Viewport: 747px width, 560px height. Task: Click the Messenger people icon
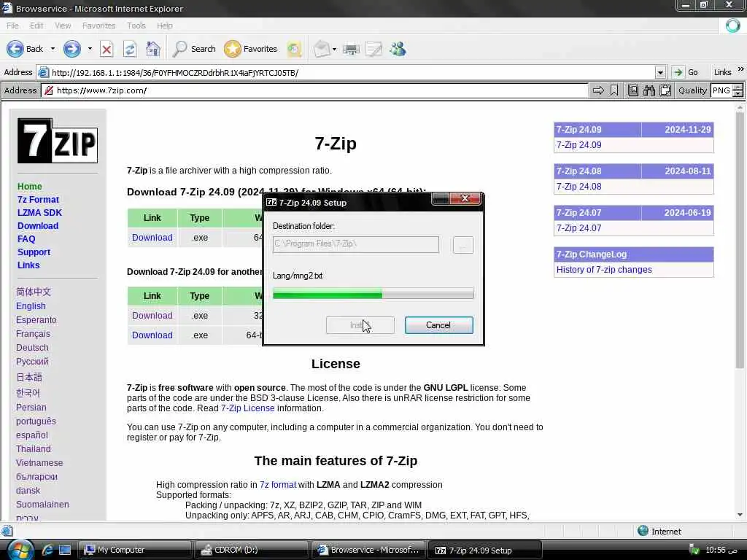pyautogui.click(x=398, y=49)
